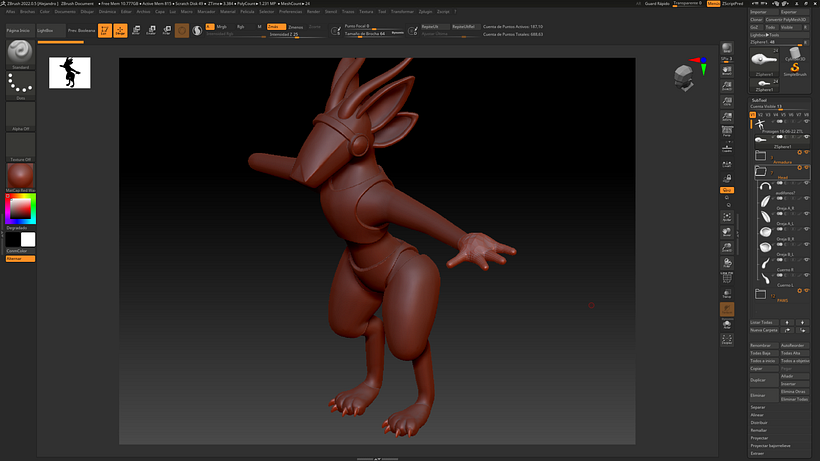Click the Floor (Cuadric) grid icon
The width and height of the screenshot is (820, 461).
click(727, 148)
